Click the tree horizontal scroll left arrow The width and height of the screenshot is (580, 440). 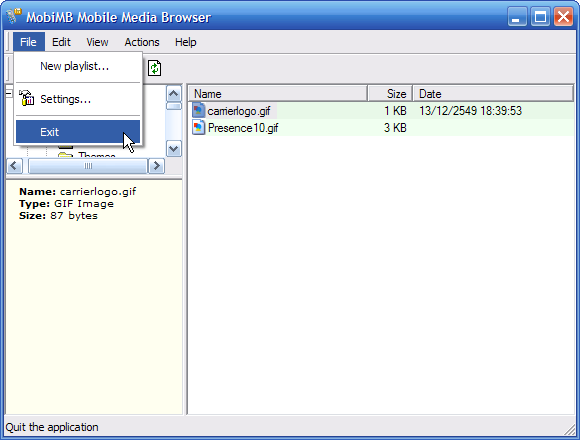click(x=14, y=166)
